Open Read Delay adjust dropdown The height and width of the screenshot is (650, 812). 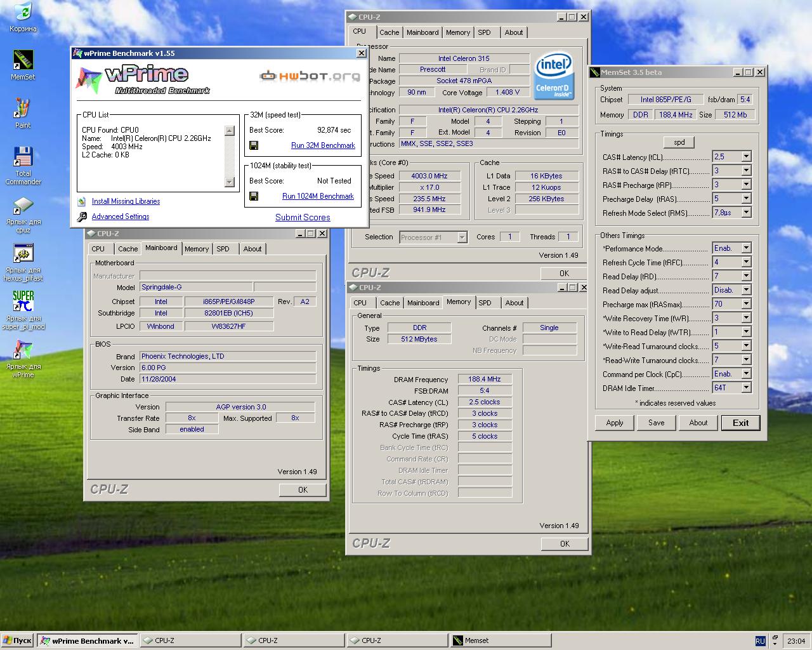point(746,289)
